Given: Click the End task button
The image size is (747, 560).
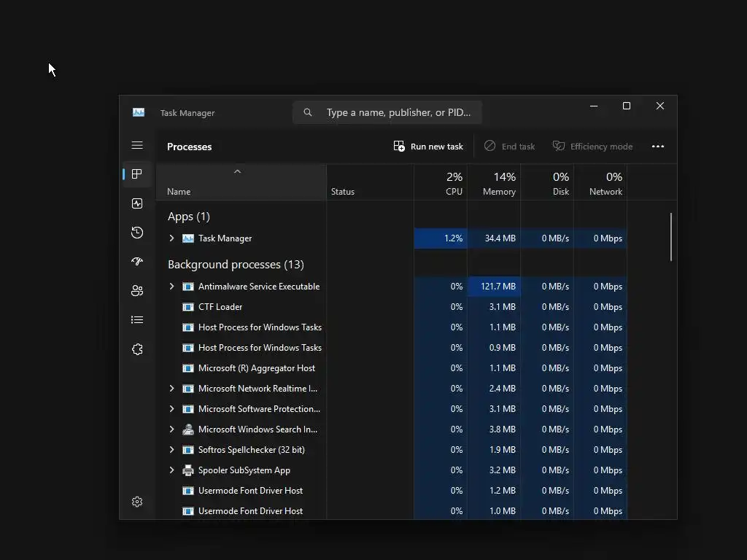Looking at the screenshot, I should pyautogui.click(x=509, y=146).
